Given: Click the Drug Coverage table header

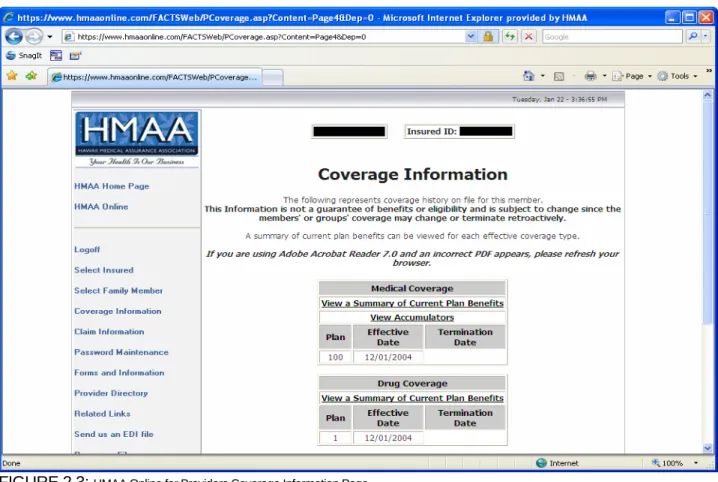Looking at the screenshot, I should click(x=412, y=383).
